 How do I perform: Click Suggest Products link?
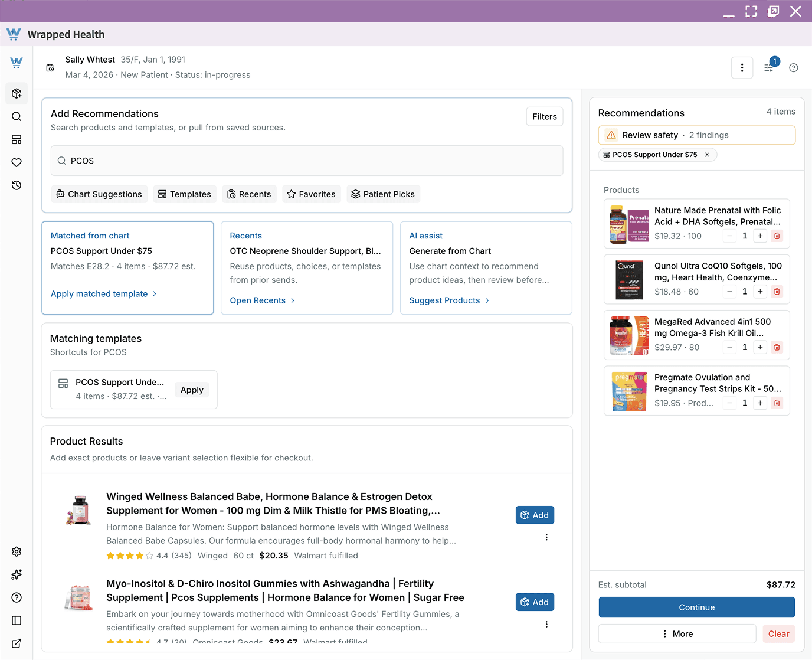pos(450,300)
